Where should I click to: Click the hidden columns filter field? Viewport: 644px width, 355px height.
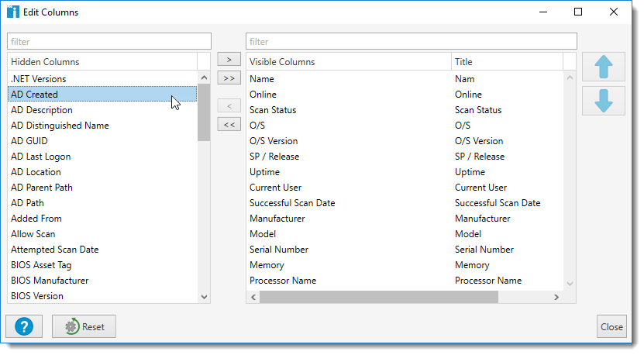coord(109,41)
